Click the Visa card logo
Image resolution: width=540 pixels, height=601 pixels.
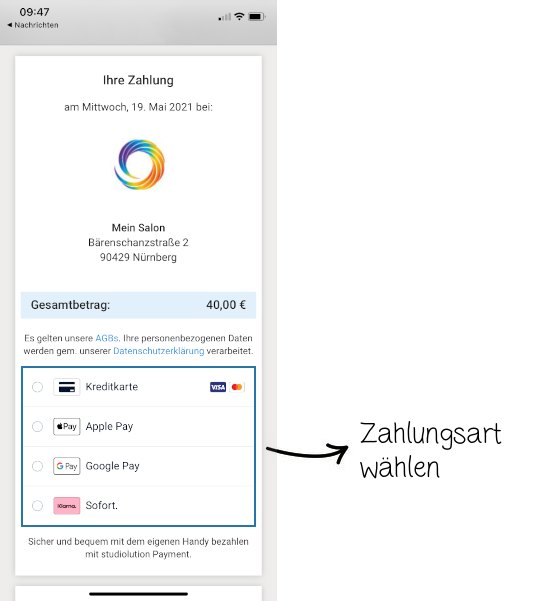pyautogui.click(x=218, y=387)
